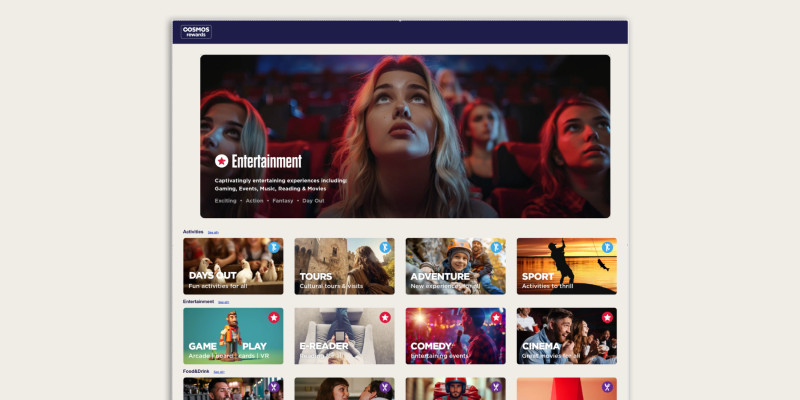Open the Tours card
800x400 pixels.
tap(344, 266)
